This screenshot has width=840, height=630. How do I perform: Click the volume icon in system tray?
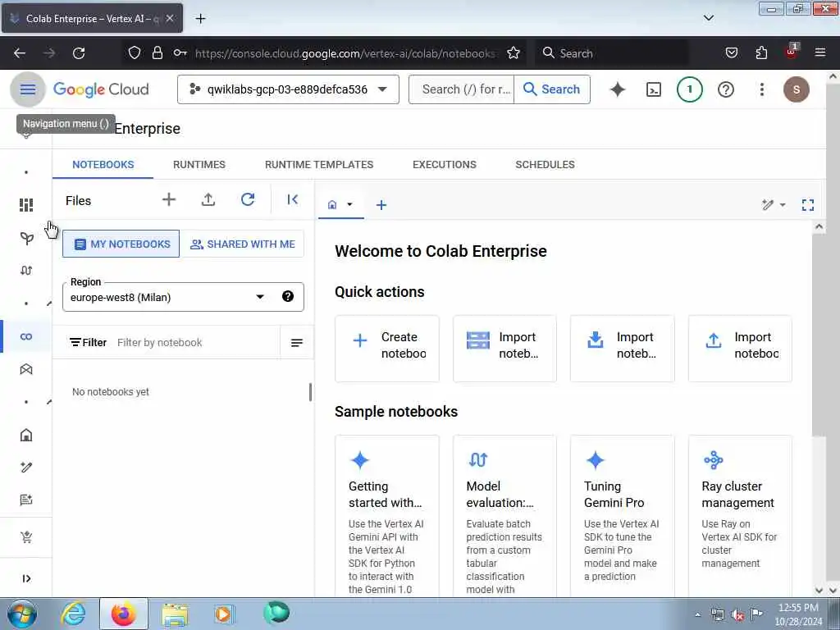tap(737, 615)
